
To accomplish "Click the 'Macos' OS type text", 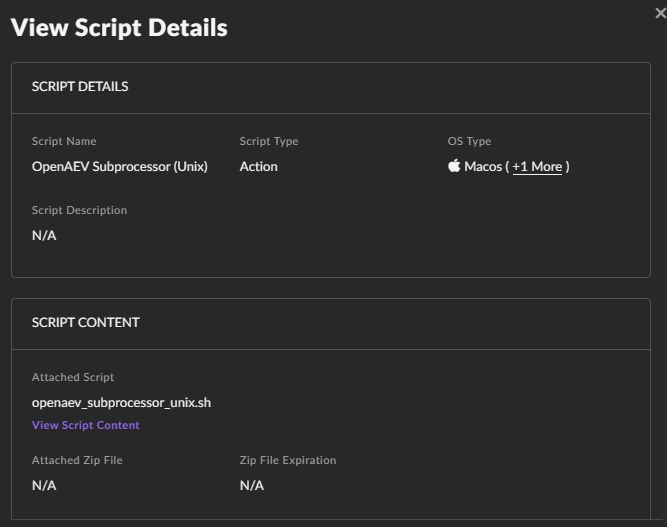I will tap(482, 167).
